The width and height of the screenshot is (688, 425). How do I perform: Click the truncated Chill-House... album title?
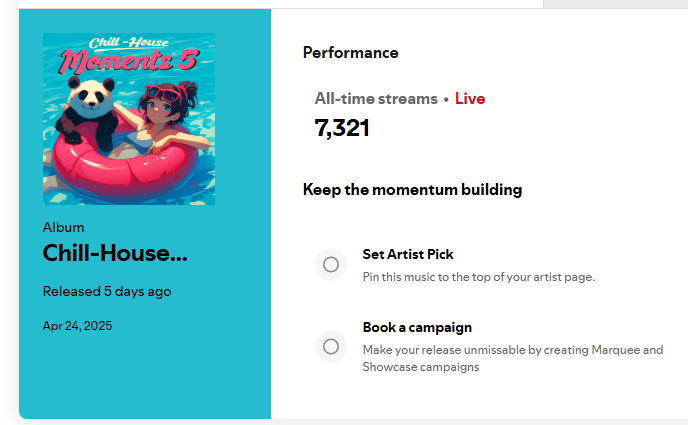pos(115,253)
